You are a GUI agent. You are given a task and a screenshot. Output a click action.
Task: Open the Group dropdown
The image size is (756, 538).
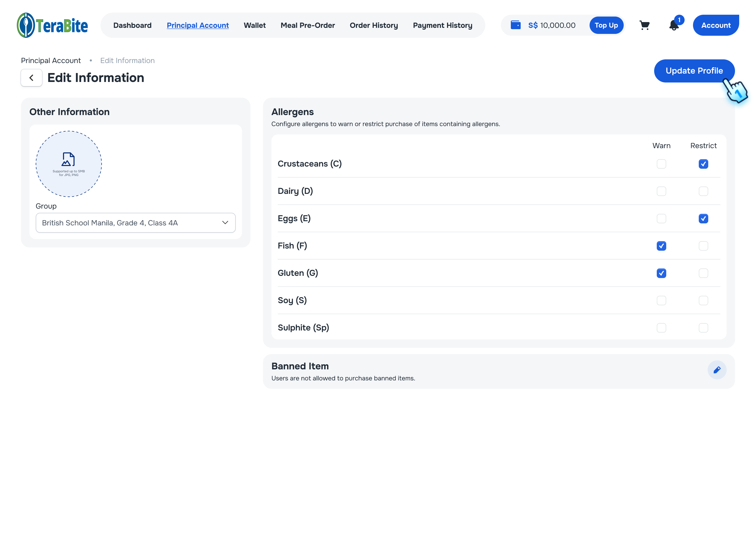coord(135,223)
